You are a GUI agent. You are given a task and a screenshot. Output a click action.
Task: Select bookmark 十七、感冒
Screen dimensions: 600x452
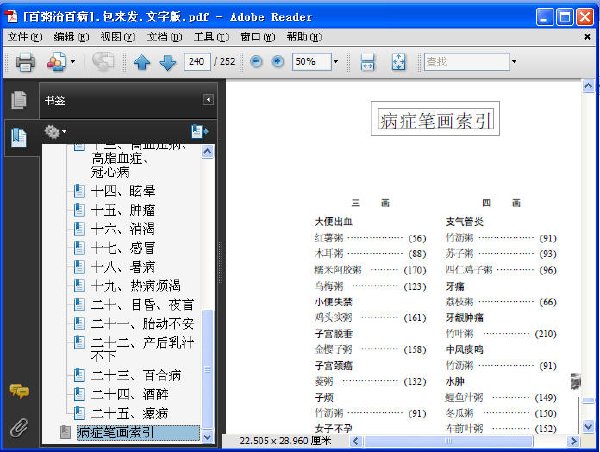point(123,248)
